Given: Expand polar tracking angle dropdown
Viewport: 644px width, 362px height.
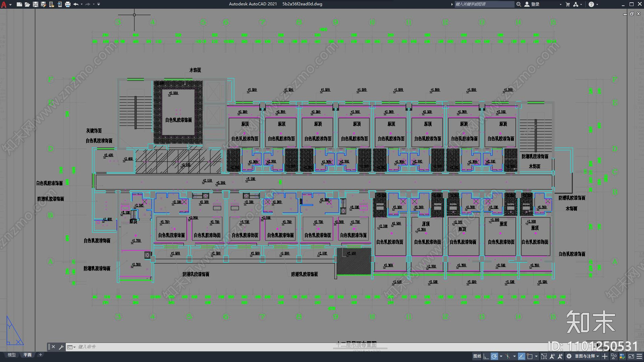Looking at the screenshot, I should click(x=501, y=356).
